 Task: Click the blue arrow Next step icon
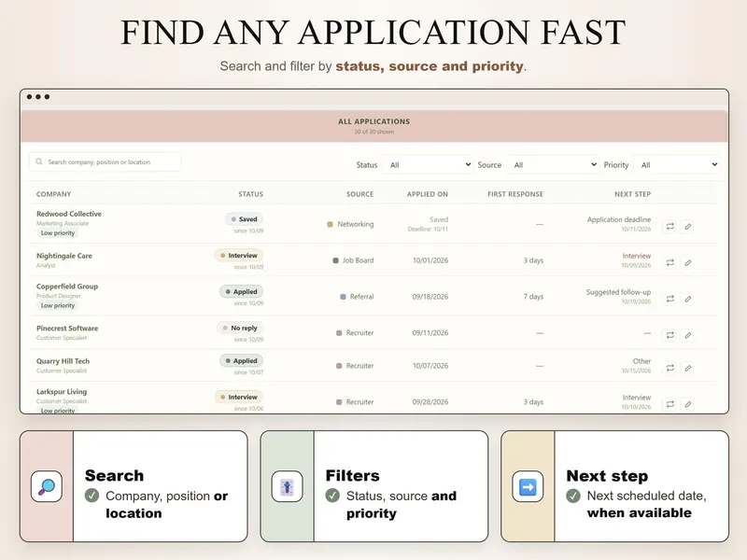click(x=528, y=486)
